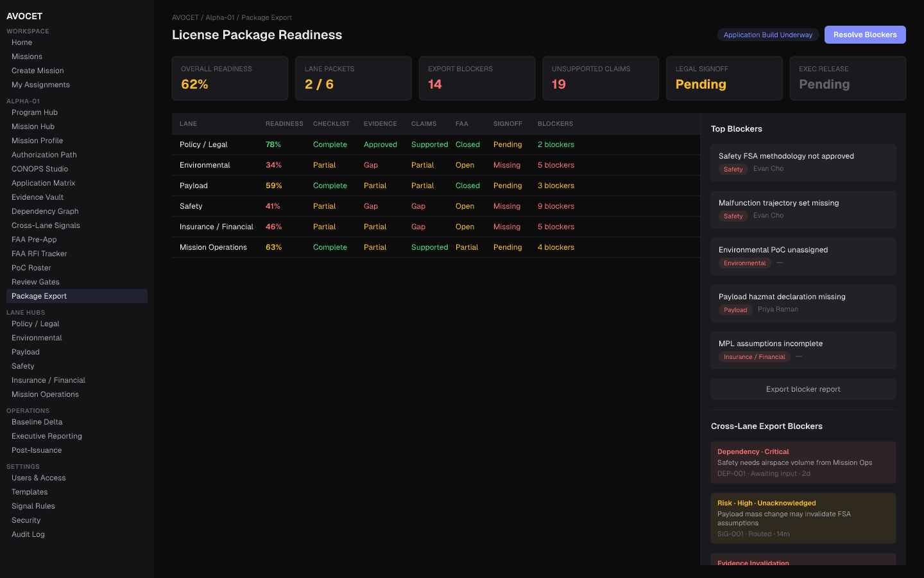Open Signal Rules
Image resolution: width=924 pixels, height=578 pixels.
(x=77, y=506)
